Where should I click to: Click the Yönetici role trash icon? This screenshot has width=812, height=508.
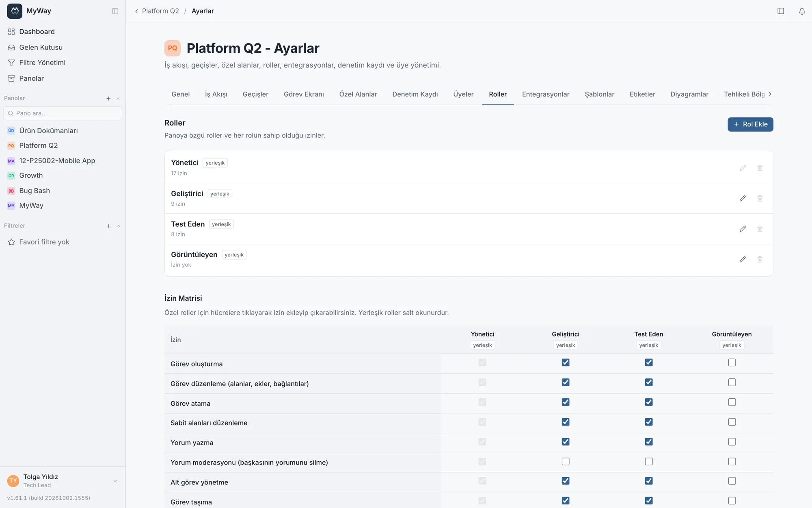760,168
